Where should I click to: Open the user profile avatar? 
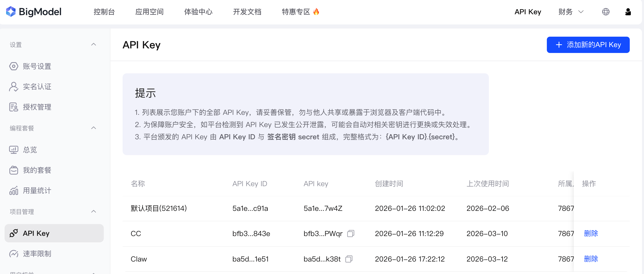628,12
